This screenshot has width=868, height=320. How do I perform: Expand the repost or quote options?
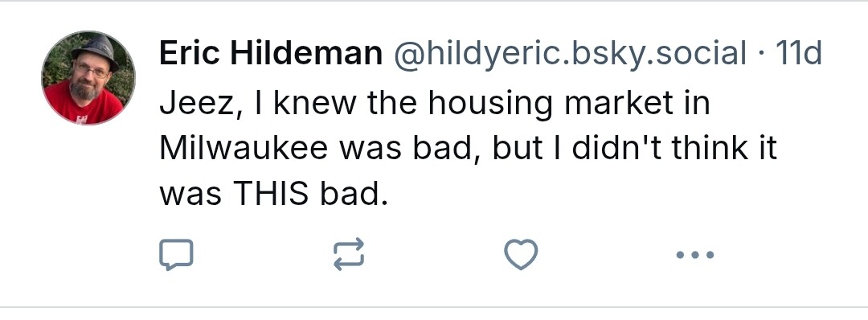[x=349, y=255]
